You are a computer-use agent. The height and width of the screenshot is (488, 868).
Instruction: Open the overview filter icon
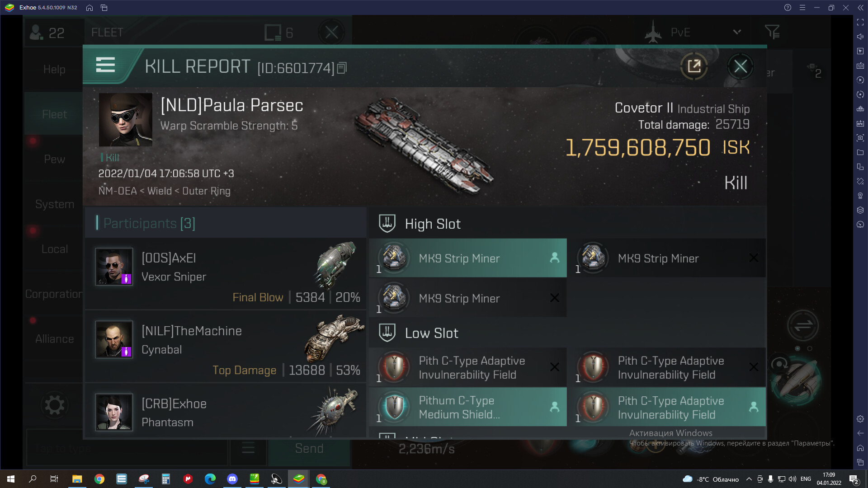772,32
